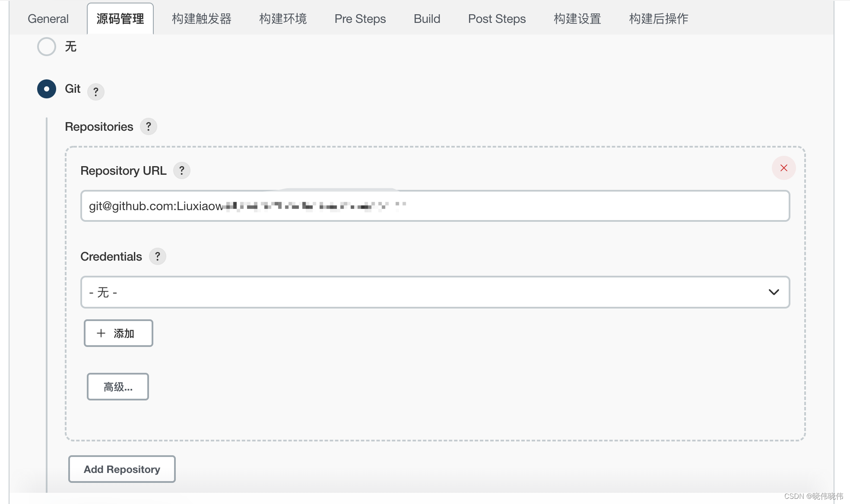Show help for Credentials field
This screenshot has height=504, width=850.
point(157,256)
